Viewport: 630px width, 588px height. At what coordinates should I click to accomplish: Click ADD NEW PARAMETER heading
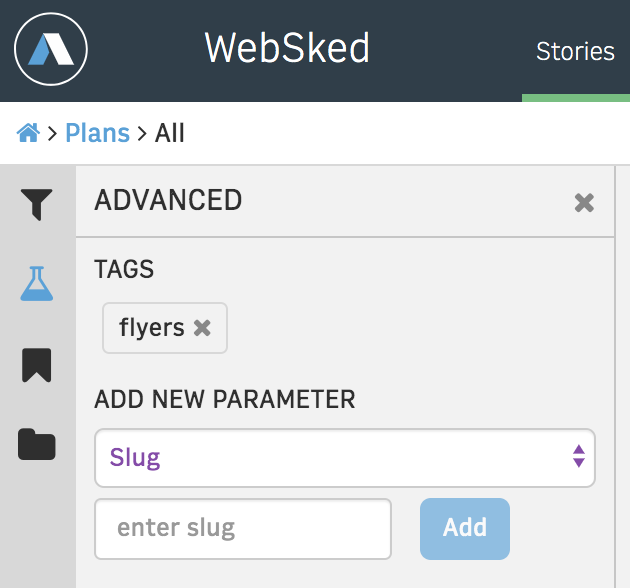pyautogui.click(x=225, y=399)
